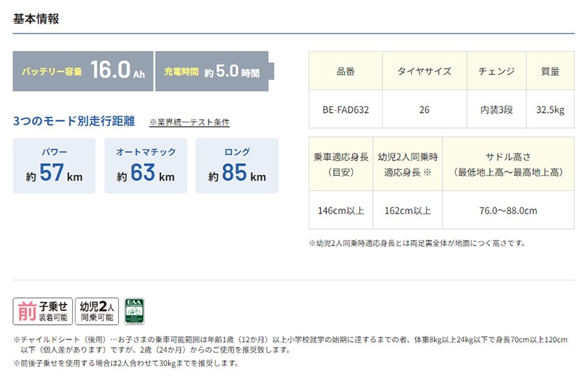This screenshot has width=588, height=380.
Task: Click the 幼児2人同乗可能 badge icon
Action: coord(97,311)
